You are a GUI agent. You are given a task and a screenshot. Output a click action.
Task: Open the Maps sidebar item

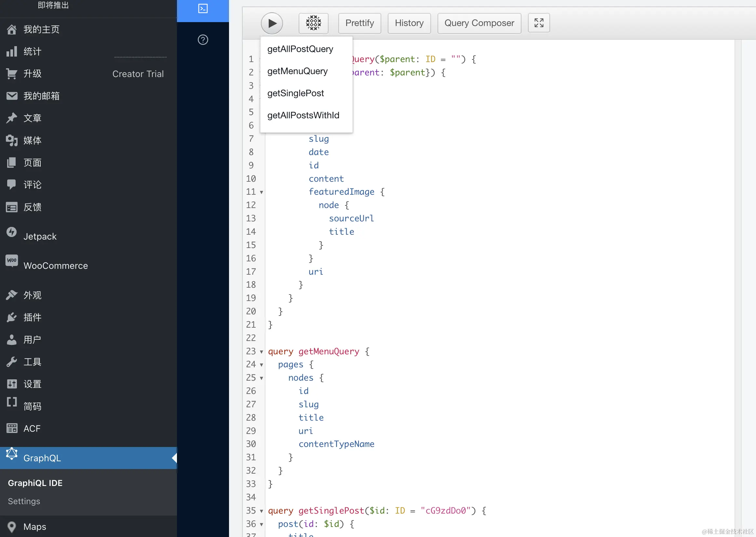click(x=35, y=526)
